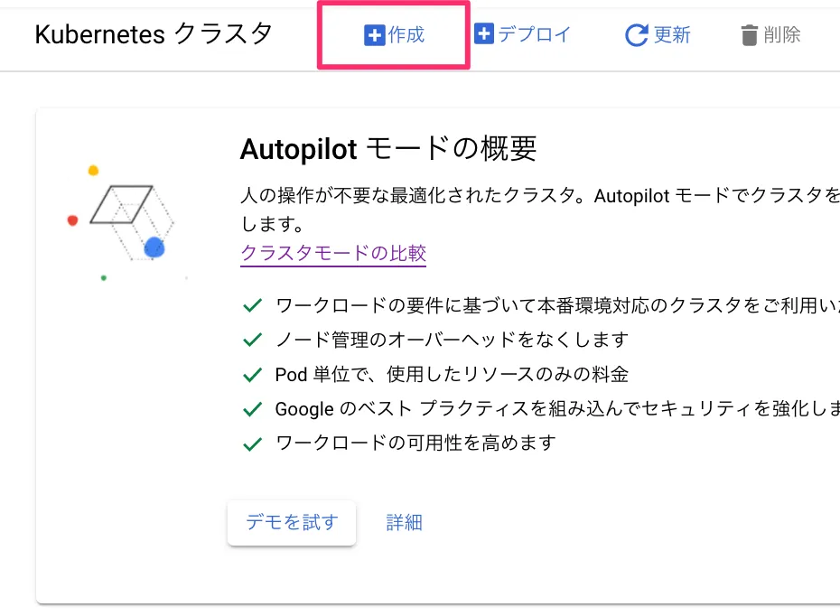
Task: Click the checkmark beside Pod 単位で
Action: point(252,375)
